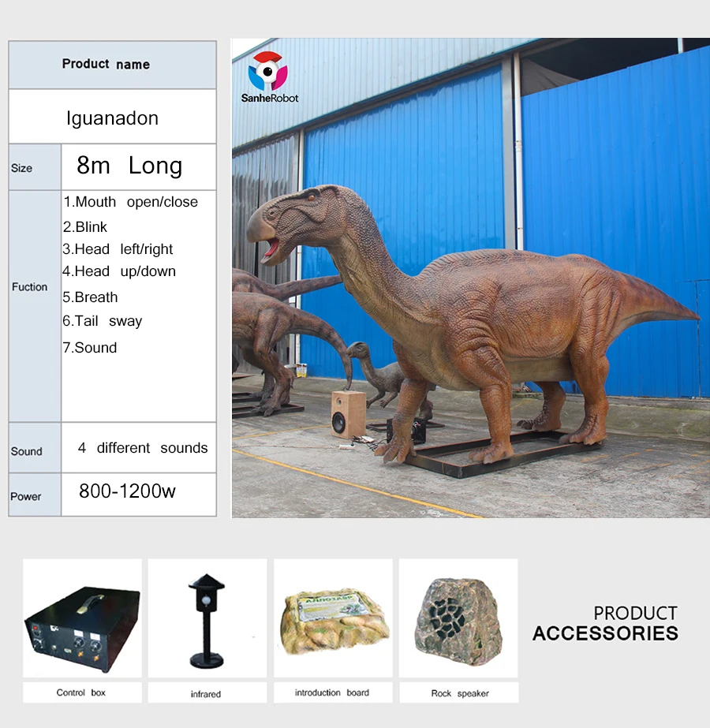Click the "7.Sound" function entry
This screenshot has width=710, height=728.
coord(90,348)
